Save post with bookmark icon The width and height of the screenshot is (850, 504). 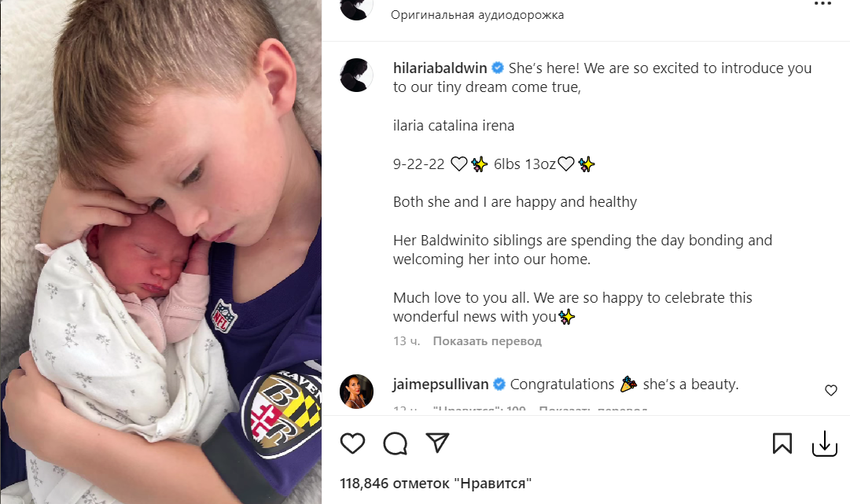coord(782,443)
